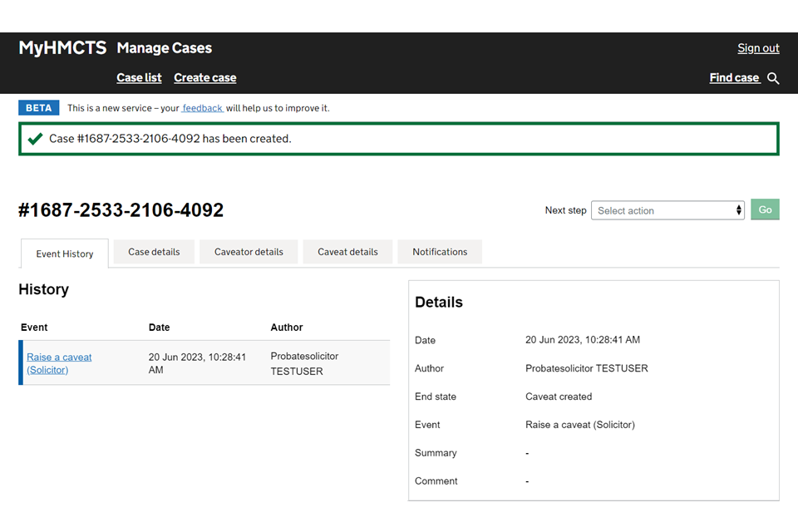Image resolution: width=798 pixels, height=532 pixels.
Task: Switch to the Case details tab
Action: (154, 252)
